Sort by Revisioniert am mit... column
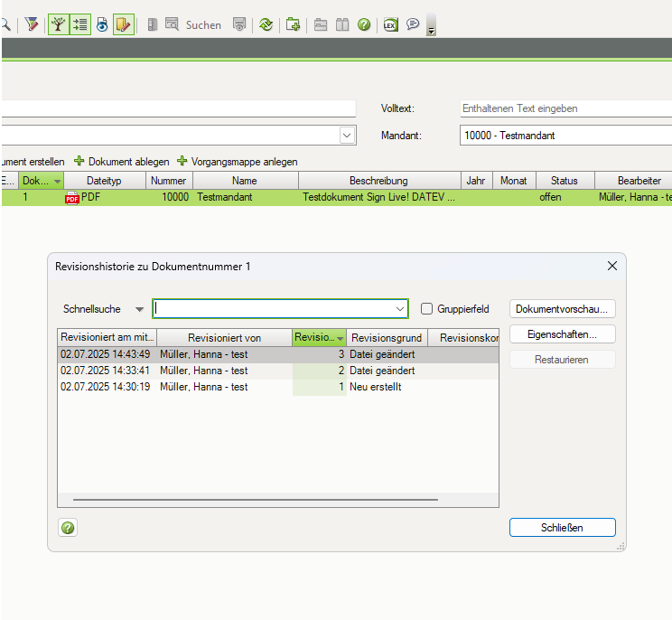 click(107, 337)
